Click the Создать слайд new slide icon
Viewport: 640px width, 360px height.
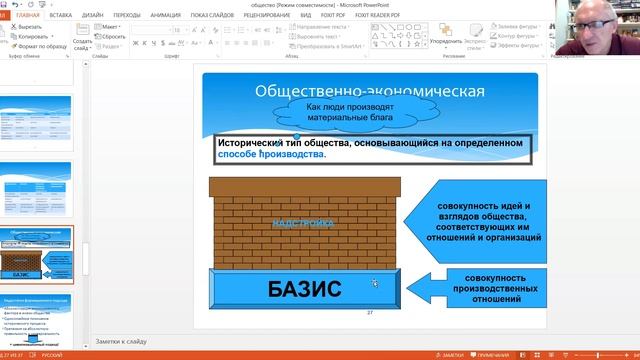[x=82, y=30]
